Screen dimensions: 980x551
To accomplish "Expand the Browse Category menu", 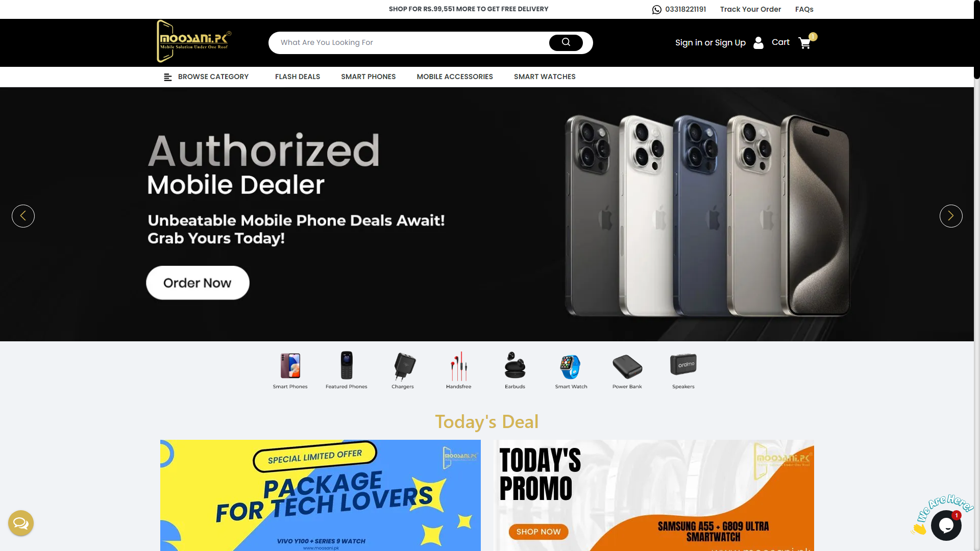I will coord(206,77).
